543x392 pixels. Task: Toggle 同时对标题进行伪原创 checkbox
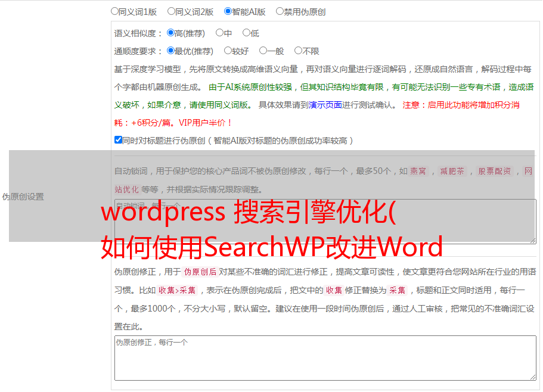point(118,140)
